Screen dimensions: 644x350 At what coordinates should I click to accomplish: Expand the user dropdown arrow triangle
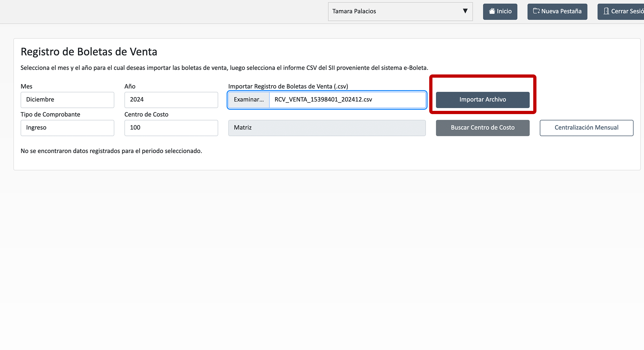pyautogui.click(x=465, y=11)
